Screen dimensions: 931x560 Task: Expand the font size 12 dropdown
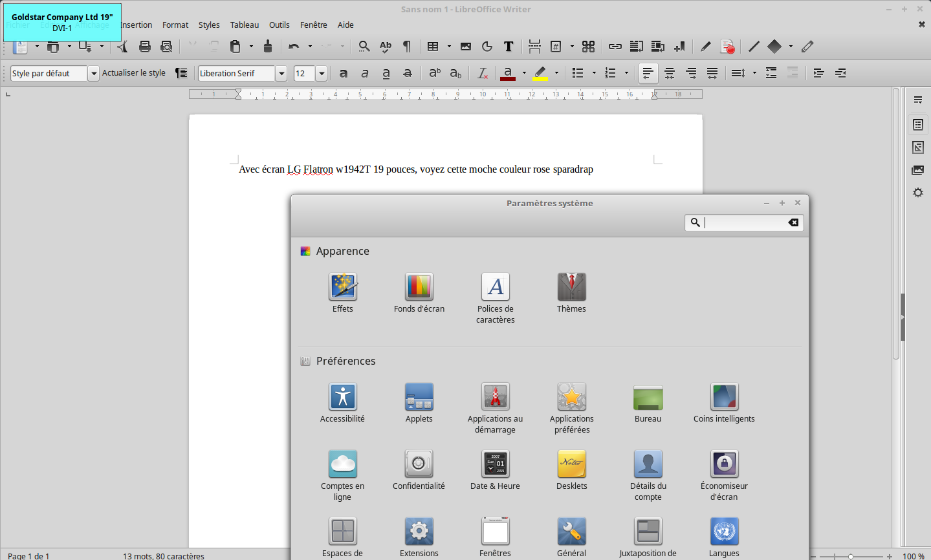click(322, 73)
